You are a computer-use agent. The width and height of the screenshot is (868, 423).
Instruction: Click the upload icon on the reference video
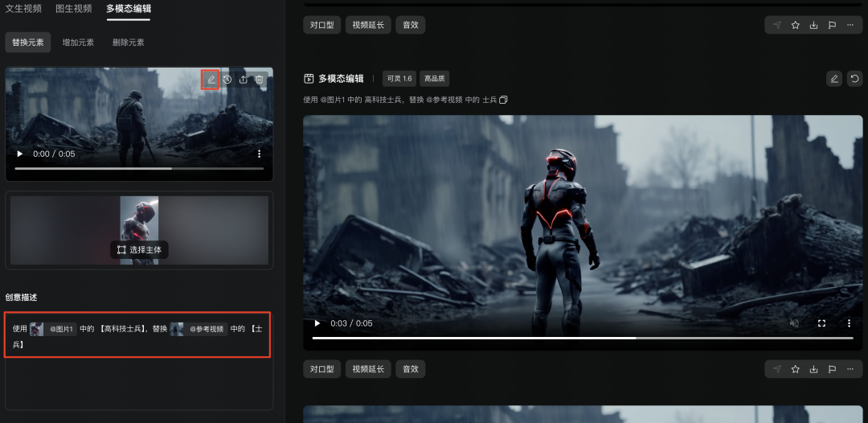[243, 80]
